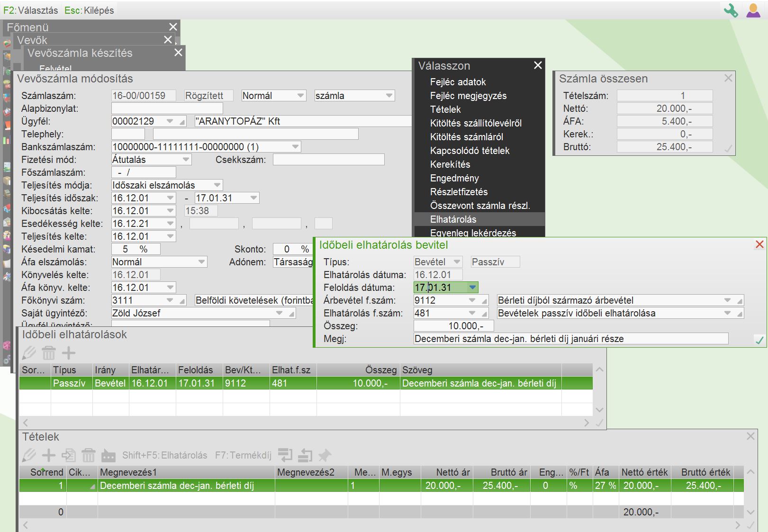Confirm accrual entry with the green checkmark
The image size is (768, 532).
759,340
